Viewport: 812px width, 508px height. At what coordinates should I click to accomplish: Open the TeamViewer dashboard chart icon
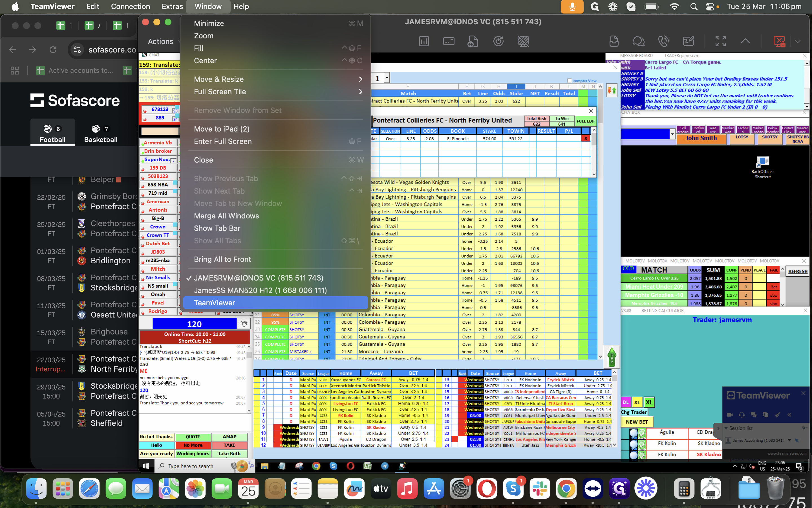click(x=424, y=41)
